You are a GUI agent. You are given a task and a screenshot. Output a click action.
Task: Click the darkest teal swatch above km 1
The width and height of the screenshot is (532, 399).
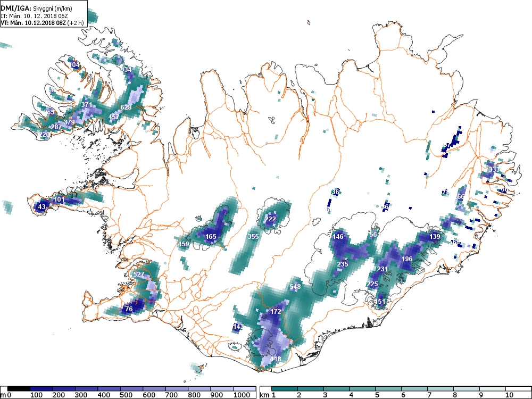click(x=285, y=389)
